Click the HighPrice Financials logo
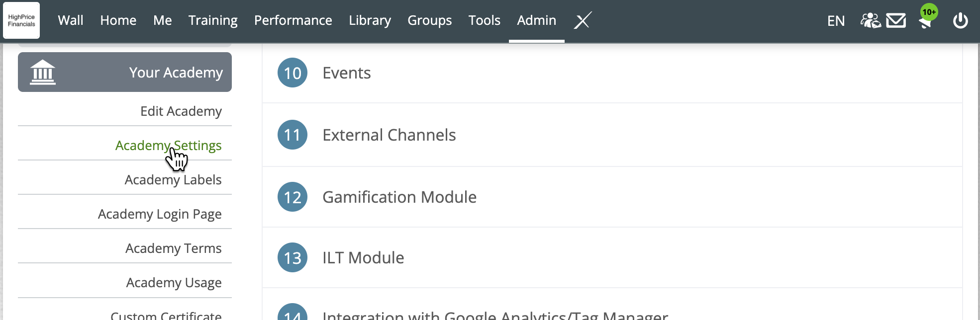Screen dimensions: 980x320 tap(21, 20)
